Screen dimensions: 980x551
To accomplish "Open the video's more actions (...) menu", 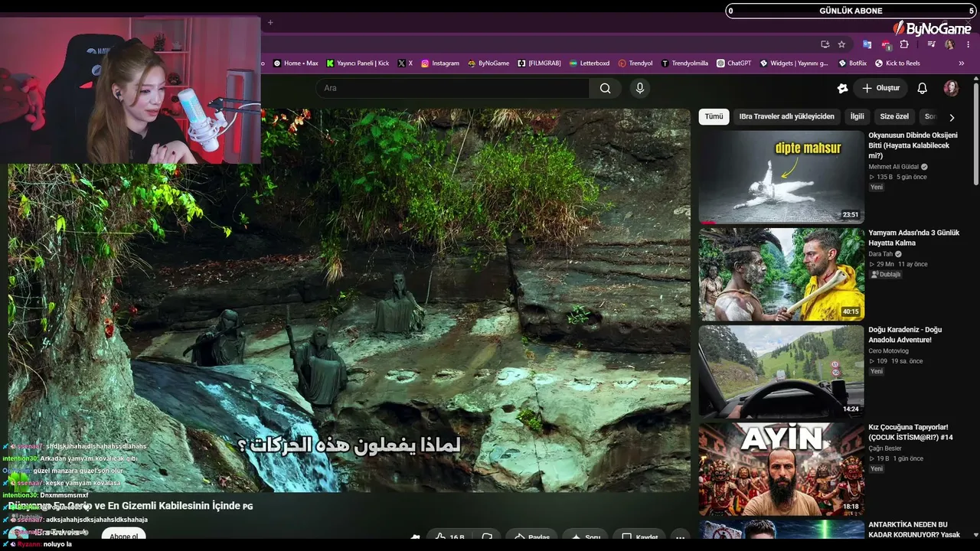I will (680, 537).
